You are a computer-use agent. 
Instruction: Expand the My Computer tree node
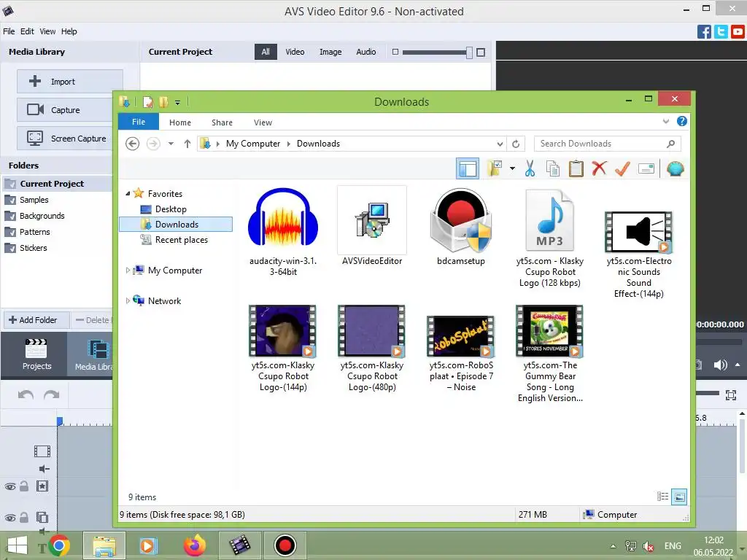coord(128,271)
